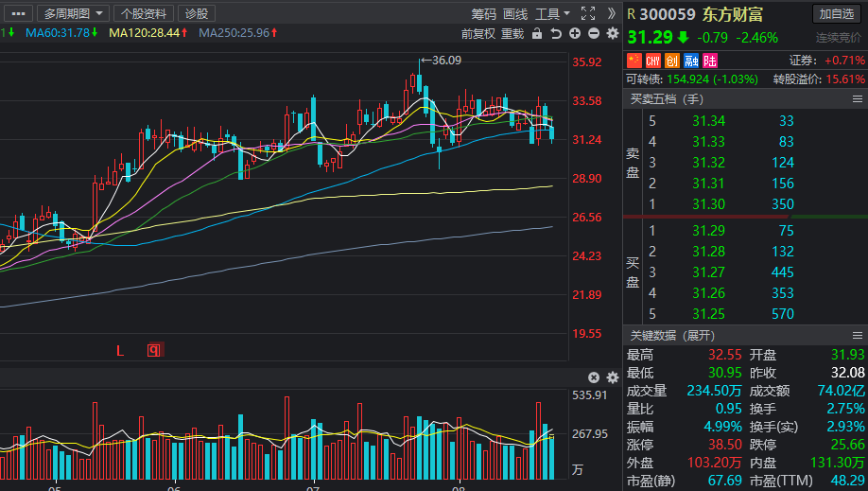868x491 pixels.
Task: Click the 成交额 74.02亿 value
Action: (x=841, y=391)
